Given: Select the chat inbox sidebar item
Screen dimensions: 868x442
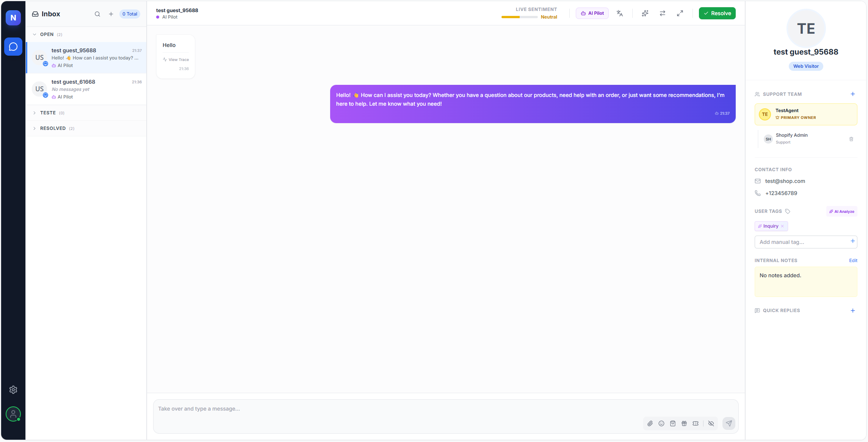Looking at the screenshot, I should (x=13, y=47).
